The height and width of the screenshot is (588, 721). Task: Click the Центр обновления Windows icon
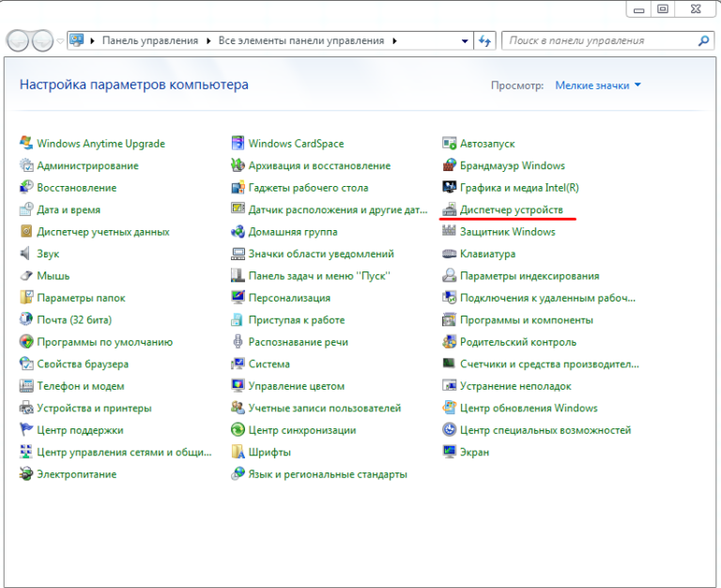(450, 407)
